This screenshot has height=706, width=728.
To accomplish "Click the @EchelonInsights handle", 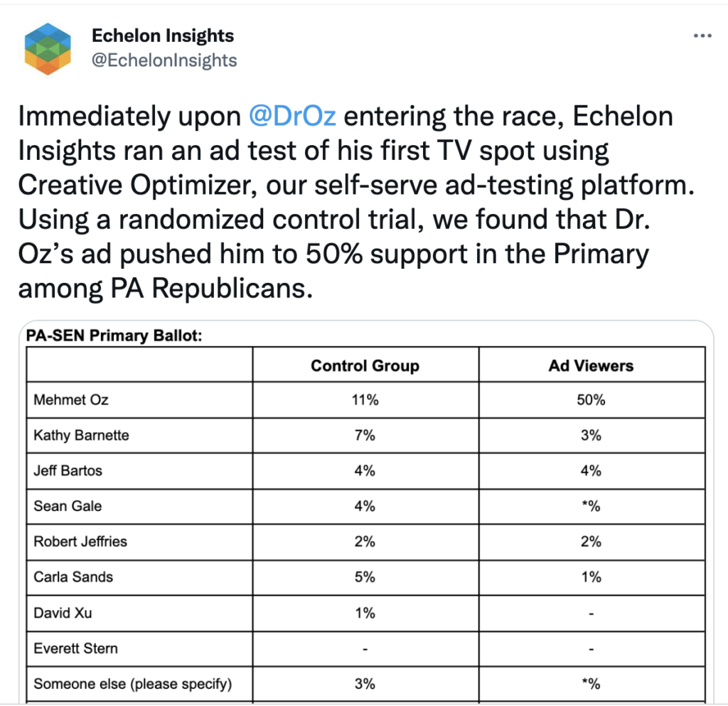I will [164, 60].
